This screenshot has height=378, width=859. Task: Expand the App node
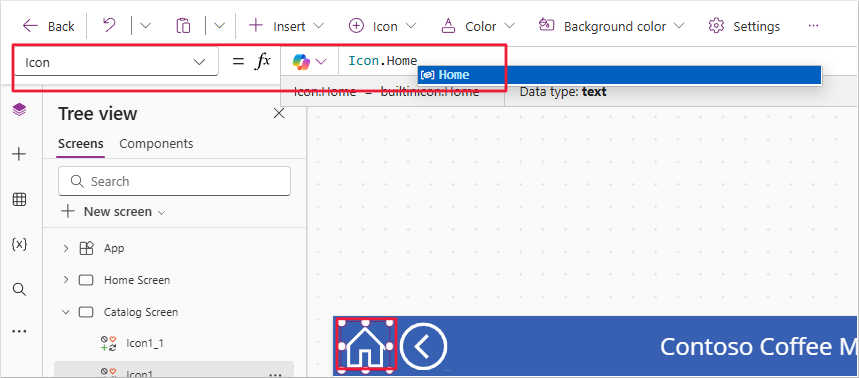click(x=66, y=248)
